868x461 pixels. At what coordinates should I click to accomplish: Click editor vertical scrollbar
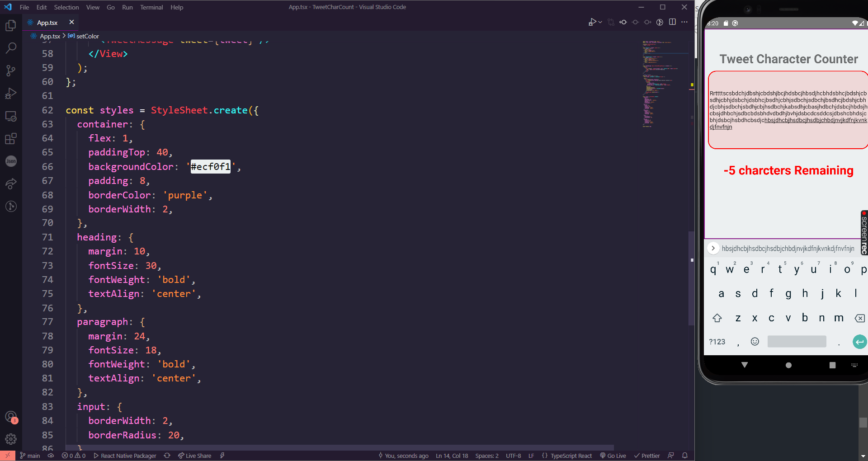tap(691, 278)
